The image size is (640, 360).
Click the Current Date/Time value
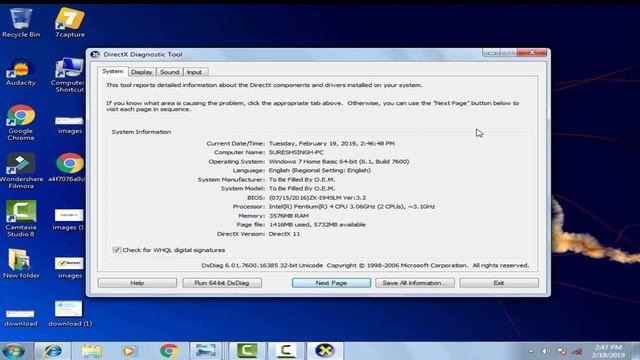(331, 143)
